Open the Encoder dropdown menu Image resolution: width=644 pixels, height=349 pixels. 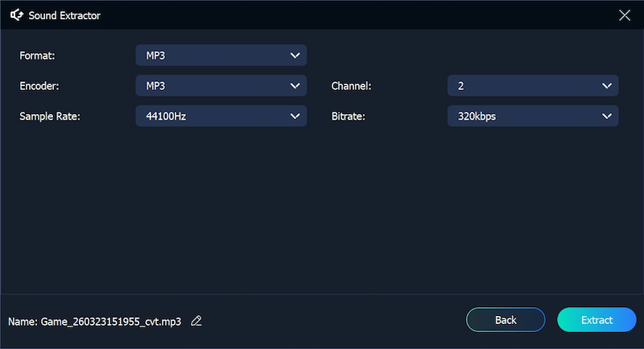221,85
